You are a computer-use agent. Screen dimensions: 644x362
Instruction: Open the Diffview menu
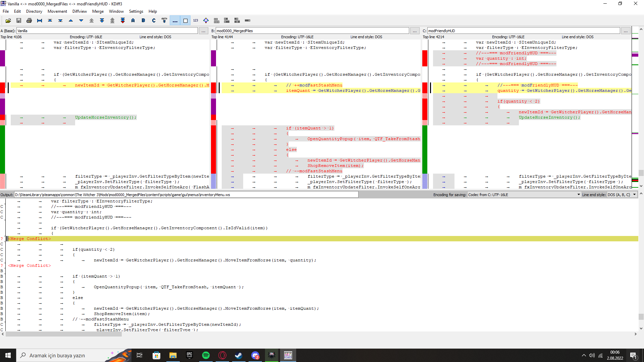tap(79, 11)
